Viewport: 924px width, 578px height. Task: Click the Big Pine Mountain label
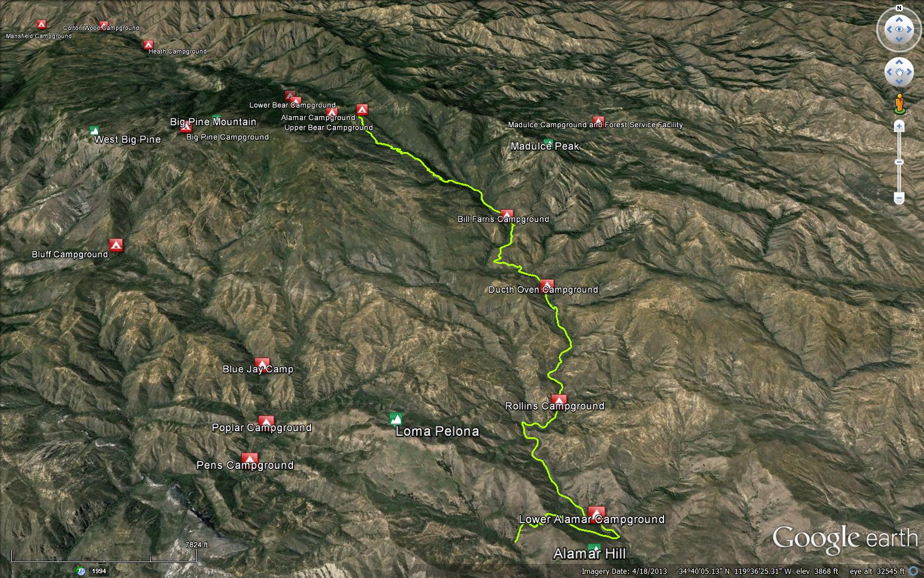pos(213,122)
